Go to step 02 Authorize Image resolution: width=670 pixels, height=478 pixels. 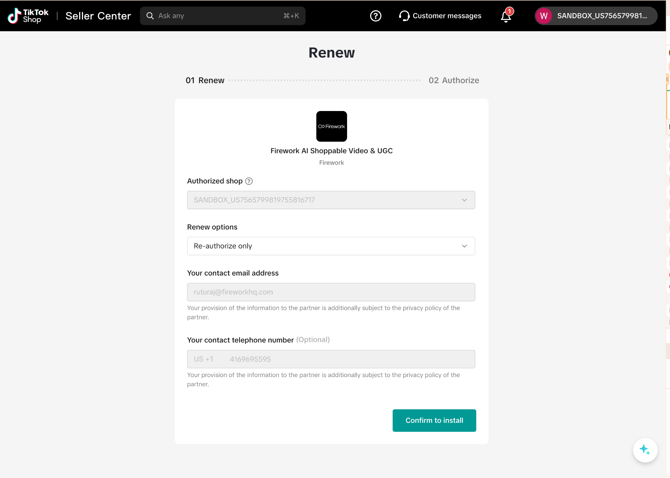pyautogui.click(x=453, y=80)
